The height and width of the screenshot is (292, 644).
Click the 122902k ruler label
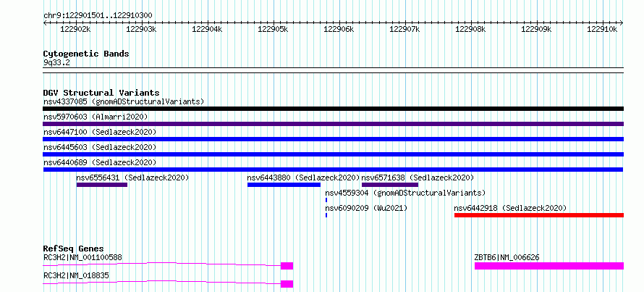[75, 29]
